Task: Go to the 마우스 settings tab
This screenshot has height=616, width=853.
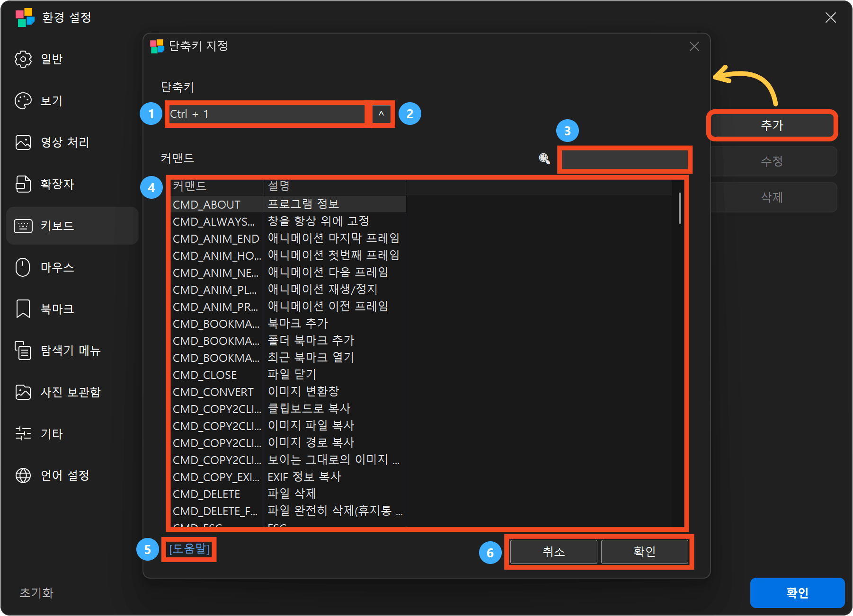Action: [72, 267]
